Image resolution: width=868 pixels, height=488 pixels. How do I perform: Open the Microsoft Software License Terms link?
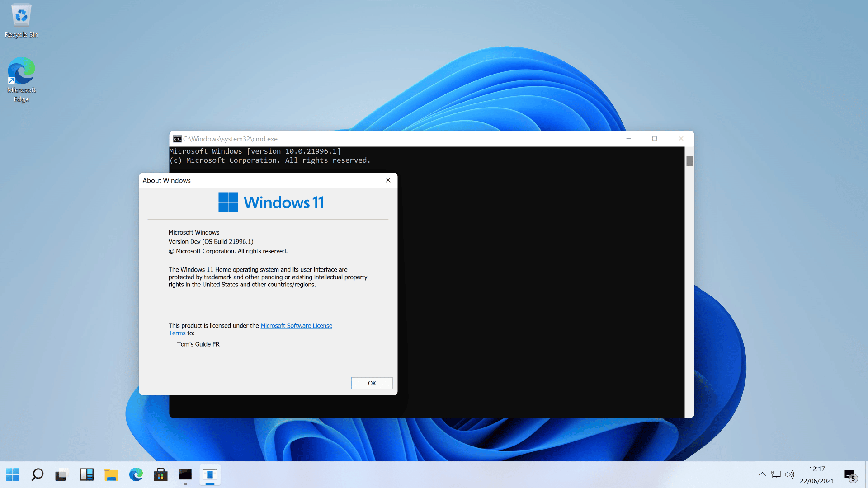tap(296, 325)
